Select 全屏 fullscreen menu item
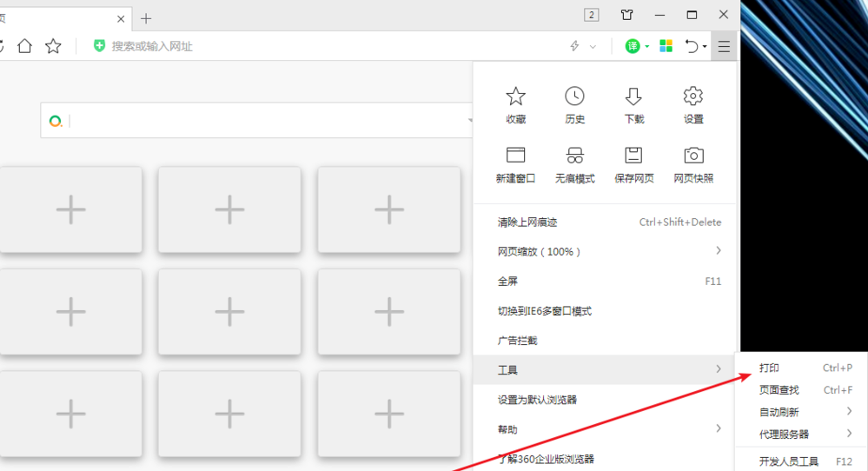Viewport: 868px width, 471px height. point(606,282)
